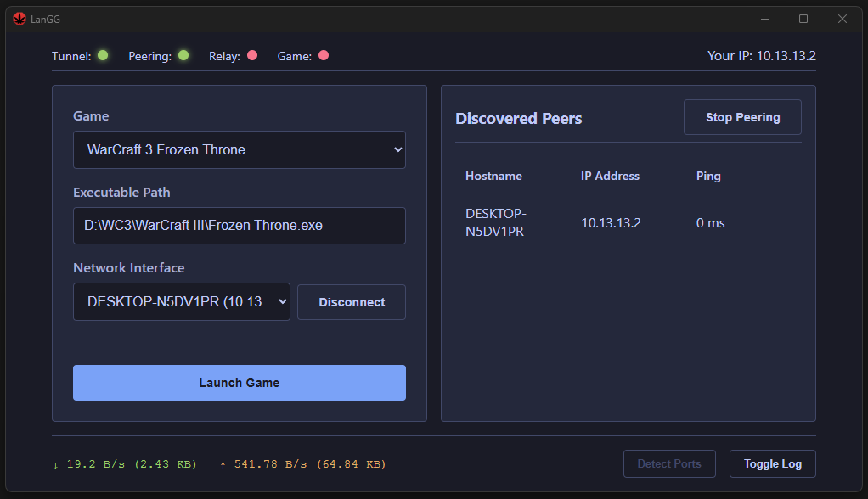Click the Detect Ports button
Screen dimensions: 868x499
669,463
